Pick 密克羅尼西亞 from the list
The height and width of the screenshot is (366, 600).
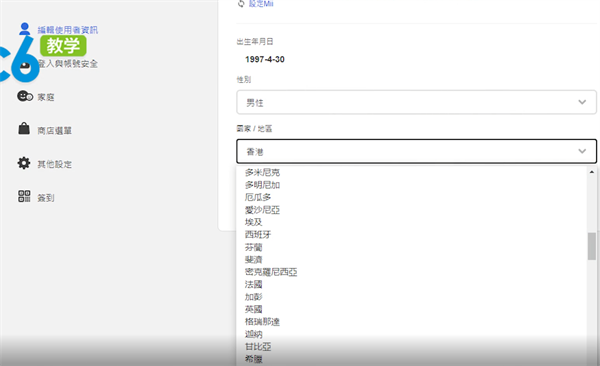tap(271, 272)
